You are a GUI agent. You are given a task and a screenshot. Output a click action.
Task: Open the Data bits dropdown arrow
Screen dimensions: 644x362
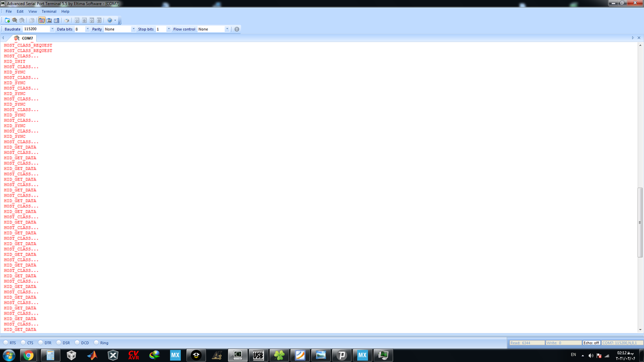[87, 29]
